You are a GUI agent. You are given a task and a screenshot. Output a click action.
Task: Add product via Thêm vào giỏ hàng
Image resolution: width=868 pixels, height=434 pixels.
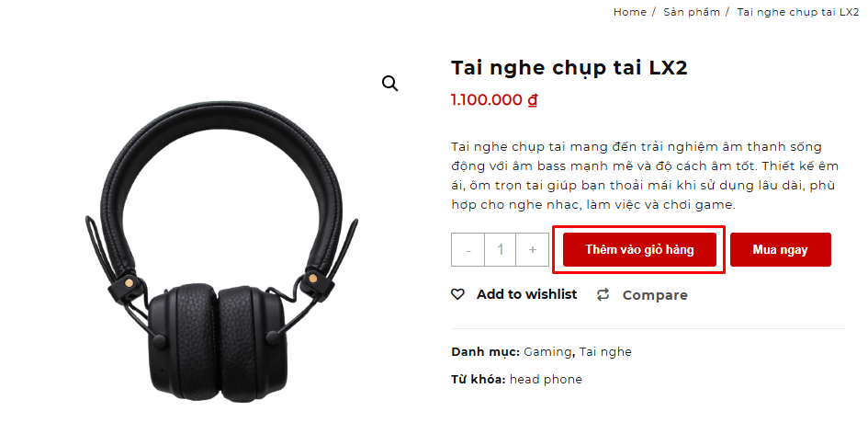[x=639, y=249]
